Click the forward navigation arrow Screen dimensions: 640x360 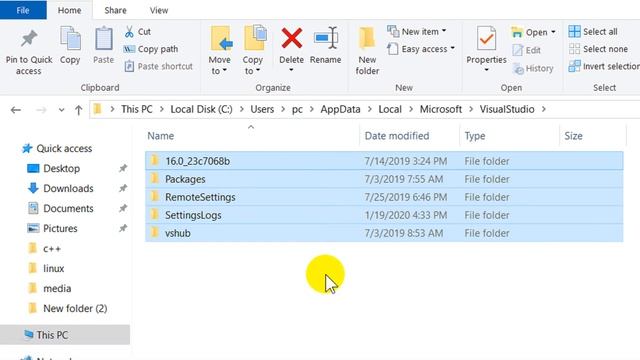click(x=41, y=110)
